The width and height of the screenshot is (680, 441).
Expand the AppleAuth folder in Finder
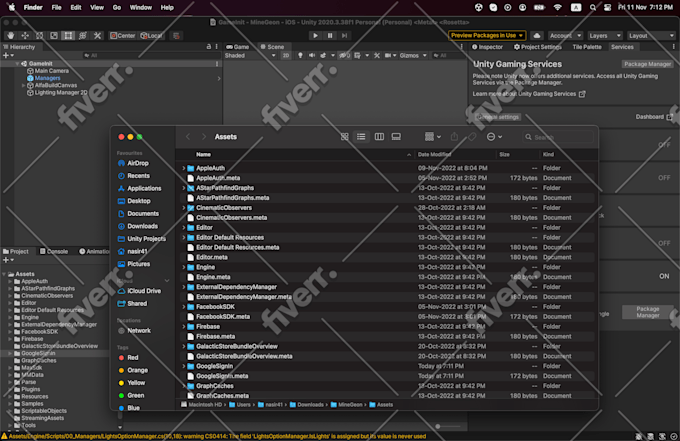(x=183, y=168)
